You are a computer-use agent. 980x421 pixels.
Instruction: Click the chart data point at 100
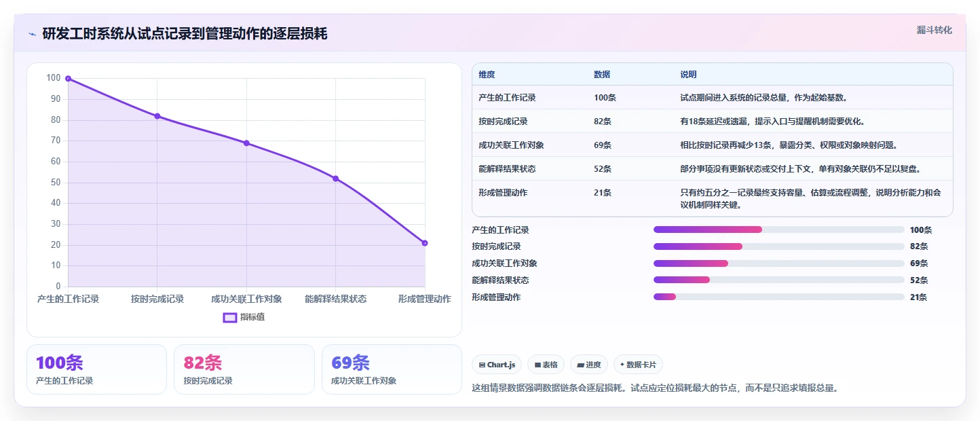68,79
